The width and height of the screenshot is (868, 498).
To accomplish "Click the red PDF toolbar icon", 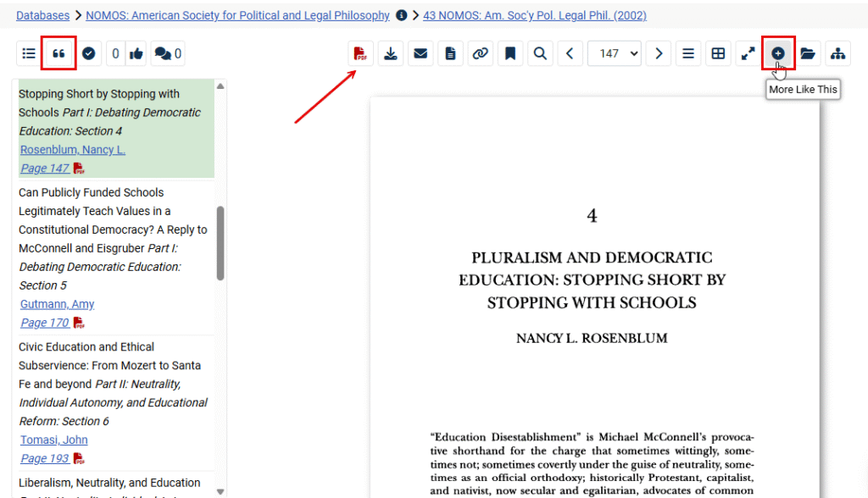I will (x=360, y=53).
